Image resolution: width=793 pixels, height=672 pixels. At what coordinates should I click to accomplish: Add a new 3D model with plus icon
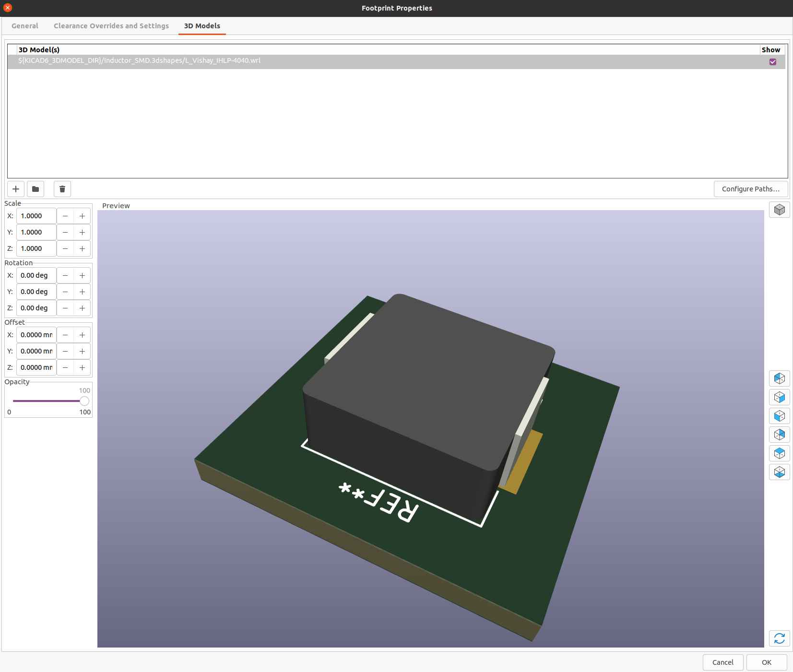tap(16, 189)
